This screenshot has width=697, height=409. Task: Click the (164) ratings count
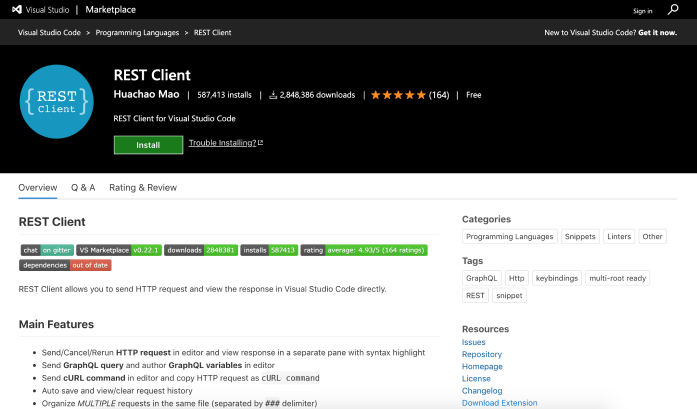[x=439, y=95]
